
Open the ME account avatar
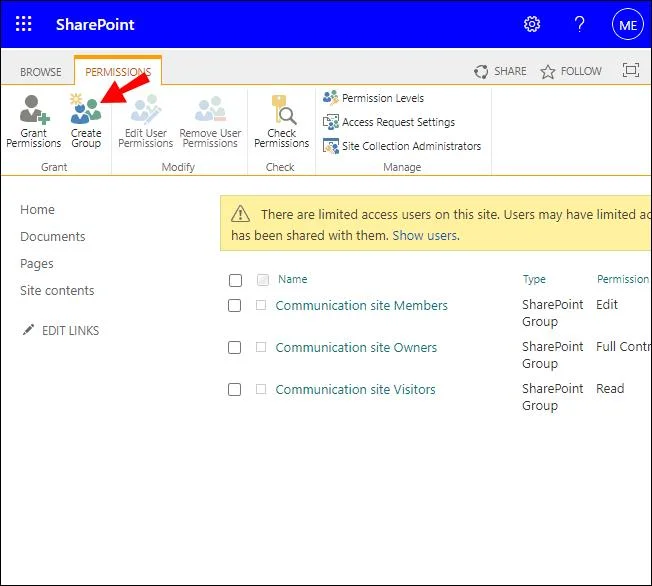[627, 25]
